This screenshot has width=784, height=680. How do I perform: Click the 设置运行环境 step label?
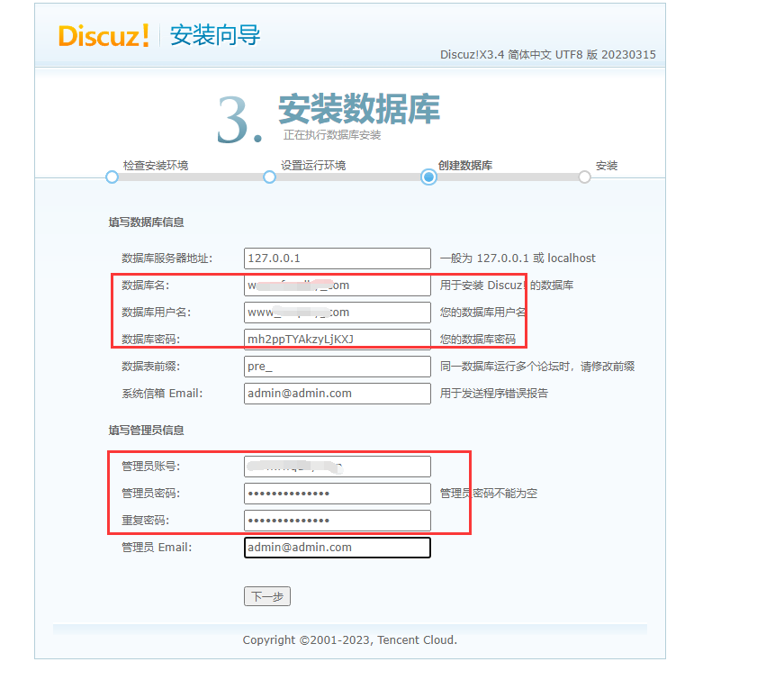pos(313,166)
